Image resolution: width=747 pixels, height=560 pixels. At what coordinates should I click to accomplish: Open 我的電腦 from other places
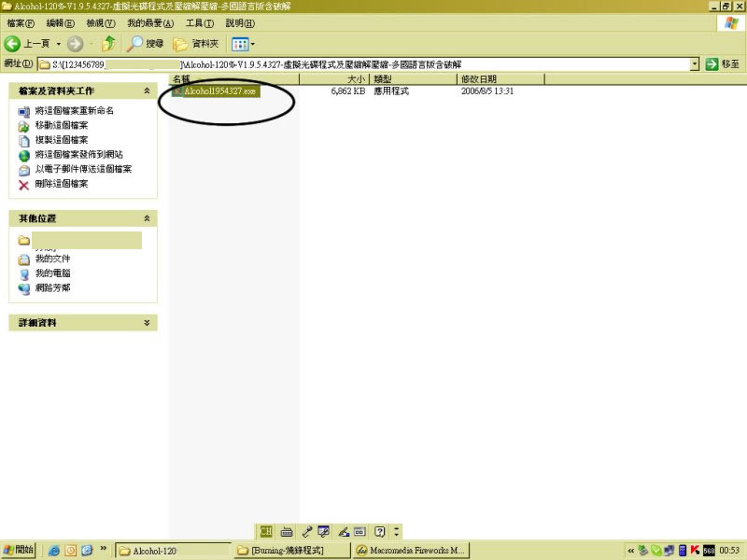point(52,273)
